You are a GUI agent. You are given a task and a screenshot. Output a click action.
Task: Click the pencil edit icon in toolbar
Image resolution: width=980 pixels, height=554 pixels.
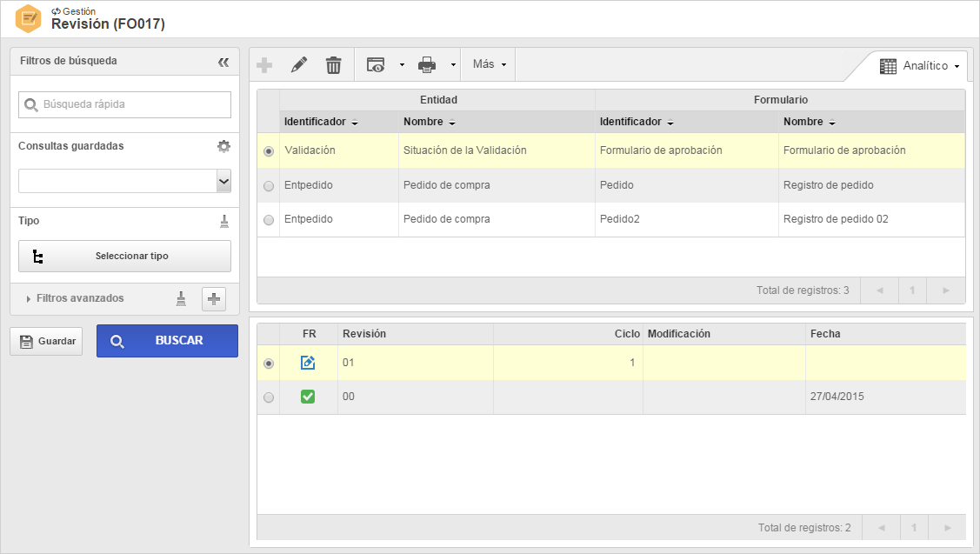click(299, 64)
